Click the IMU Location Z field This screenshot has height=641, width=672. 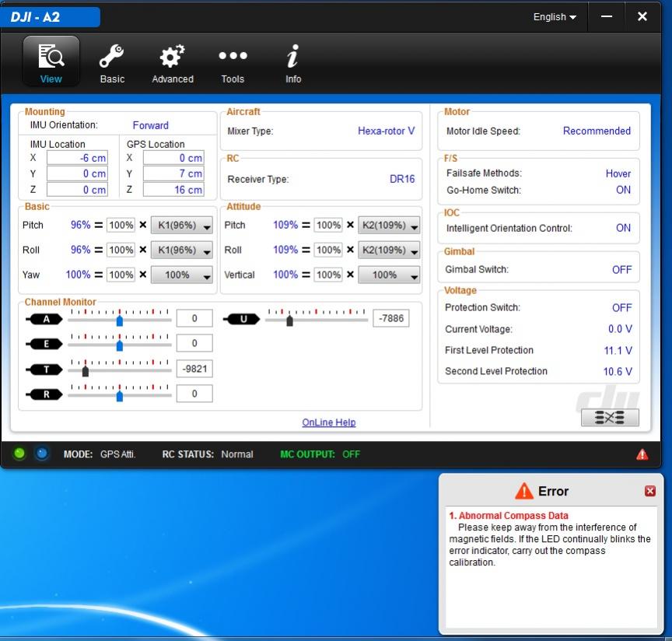77,190
